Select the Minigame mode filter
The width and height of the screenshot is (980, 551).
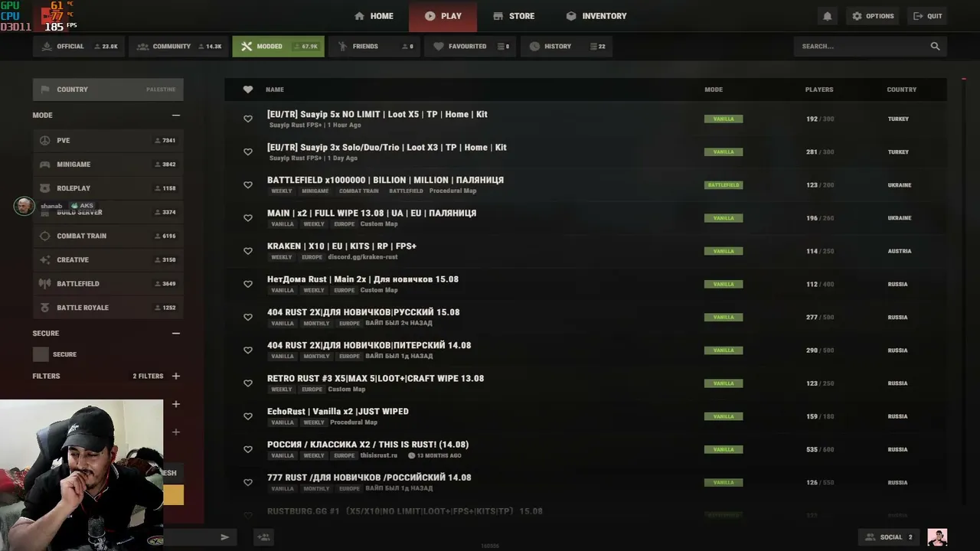(x=108, y=165)
